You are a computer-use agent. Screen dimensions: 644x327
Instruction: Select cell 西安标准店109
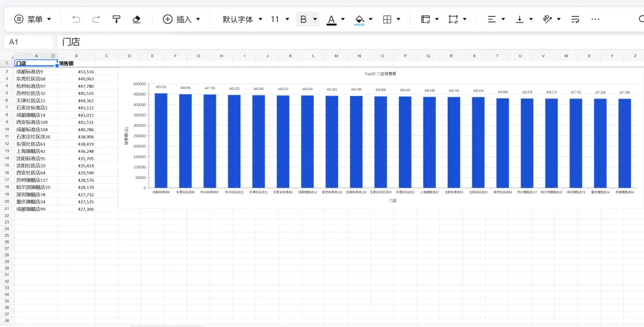click(x=36, y=122)
